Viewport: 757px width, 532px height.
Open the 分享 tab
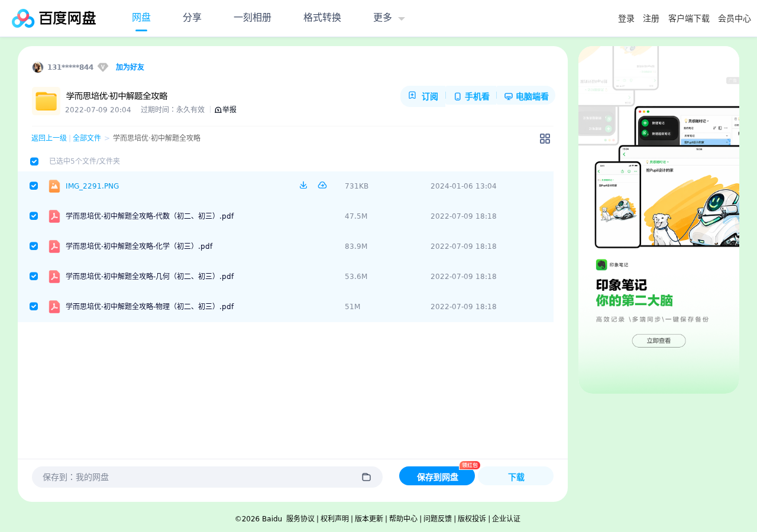[192, 18]
